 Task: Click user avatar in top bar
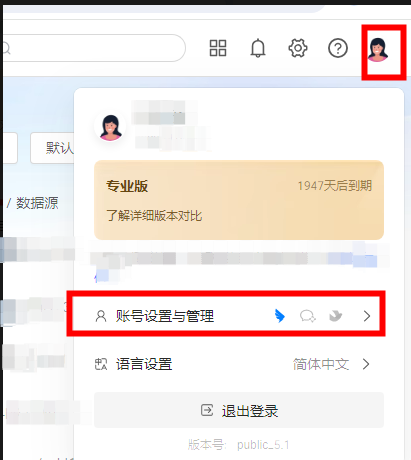(378, 49)
